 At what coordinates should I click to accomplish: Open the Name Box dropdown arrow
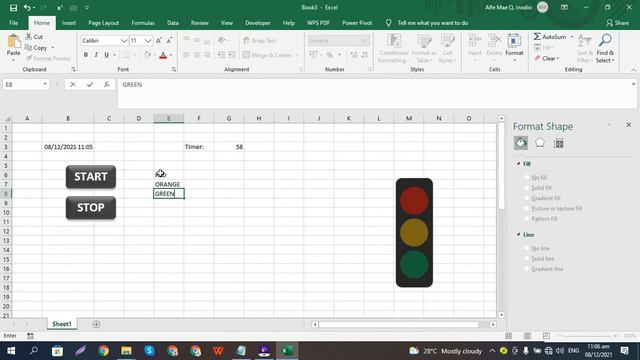(x=45, y=84)
